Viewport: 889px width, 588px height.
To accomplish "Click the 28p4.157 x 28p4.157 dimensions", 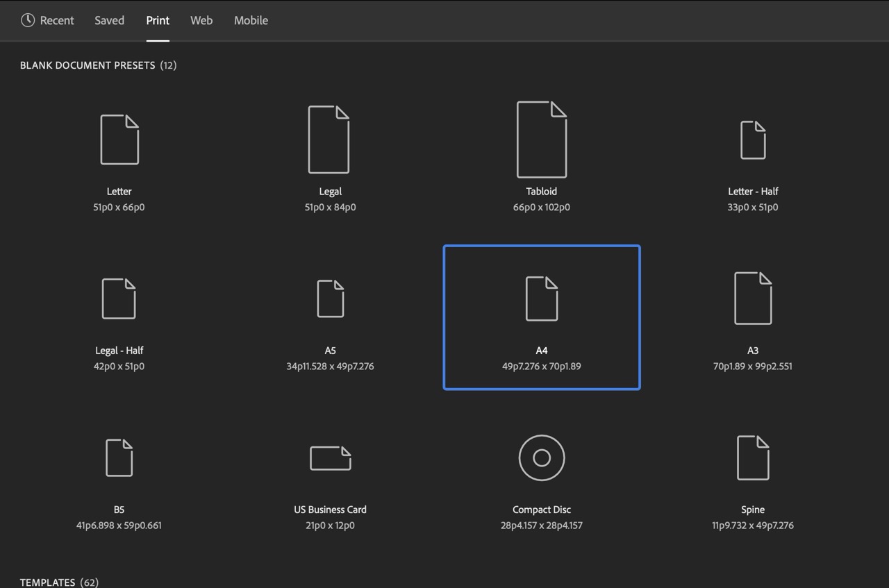I will click(x=542, y=525).
